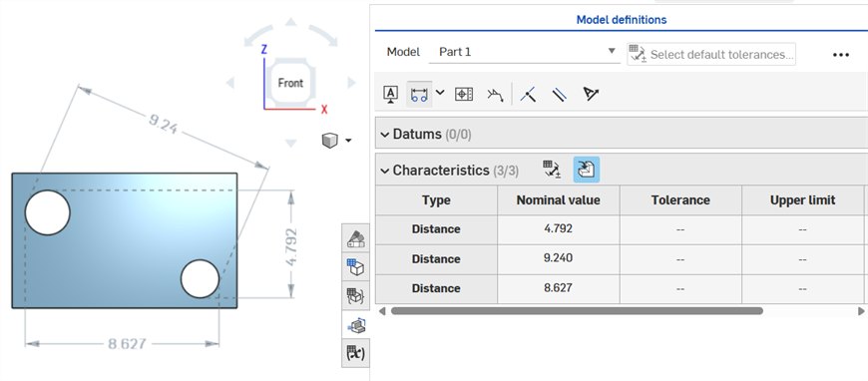The image size is (868, 381).
Task: Select the point construction tool icon
Action: 528,95
